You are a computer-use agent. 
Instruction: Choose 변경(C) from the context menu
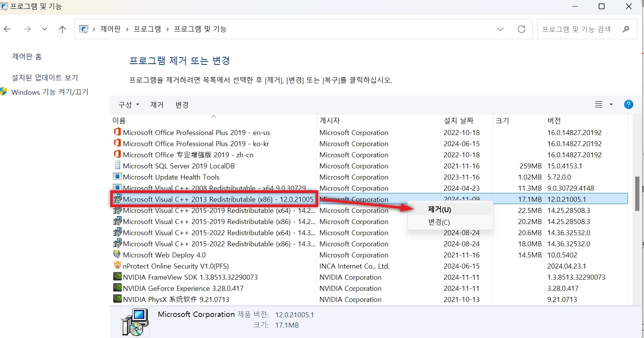(450, 222)
